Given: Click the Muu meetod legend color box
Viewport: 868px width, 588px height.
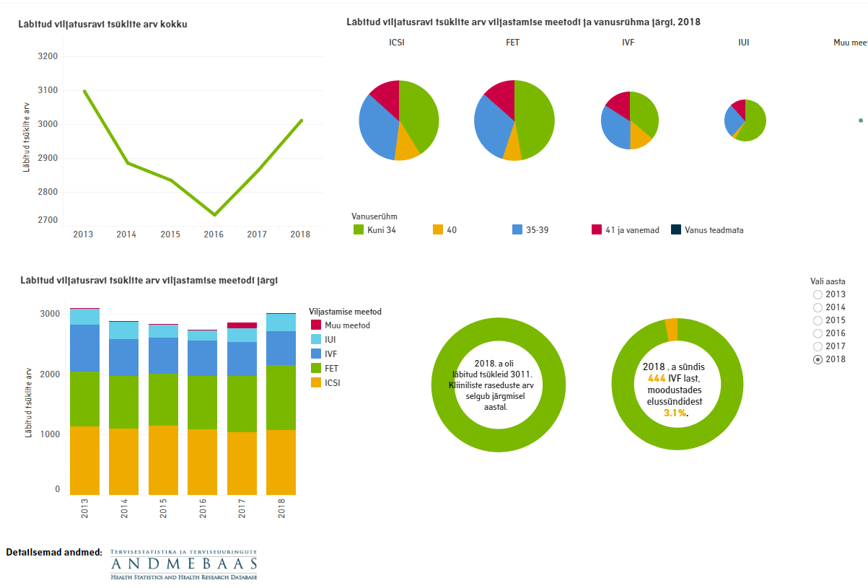Looking at the screenshot, I should click(x=315, y=325).
